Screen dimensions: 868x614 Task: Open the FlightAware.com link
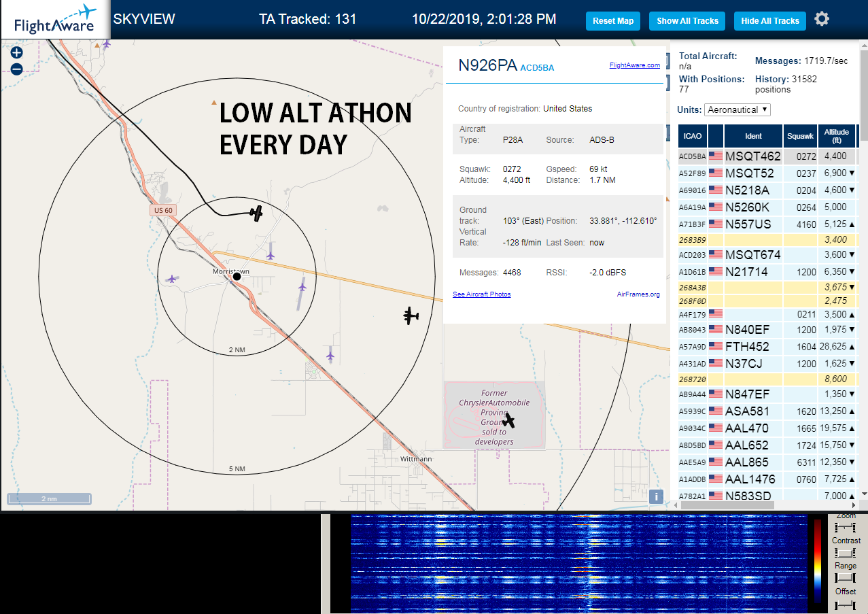635,65
